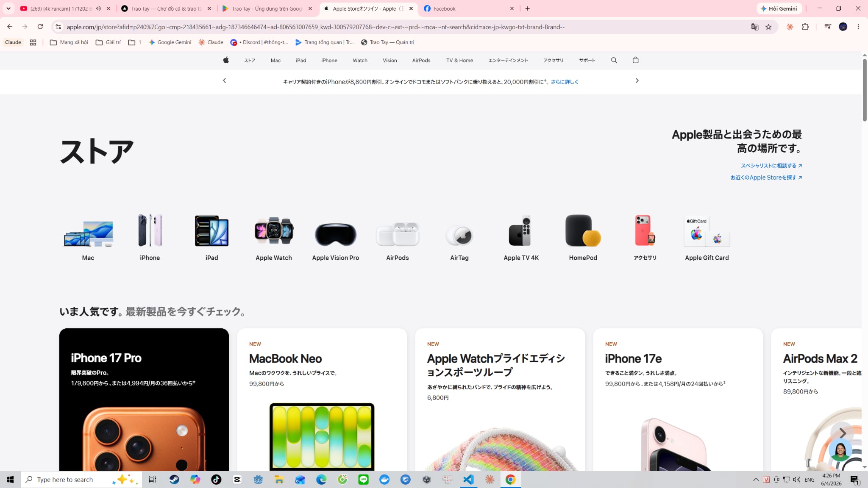This screenshot has width=868, height=488.
Task: Open Steam from the taskbar
Action: [x=174, y=480]
